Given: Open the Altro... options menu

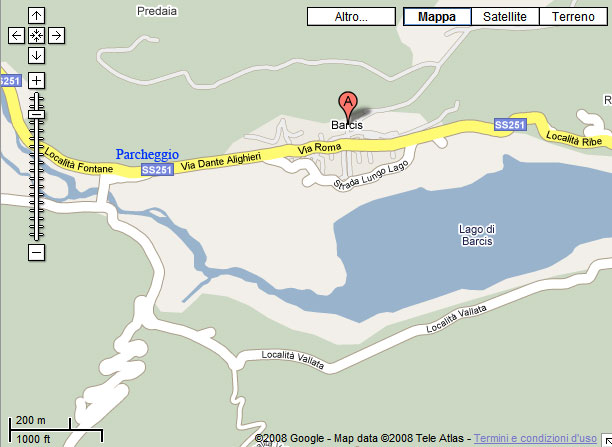Looking at the screenshot, I should pos(351,17).
